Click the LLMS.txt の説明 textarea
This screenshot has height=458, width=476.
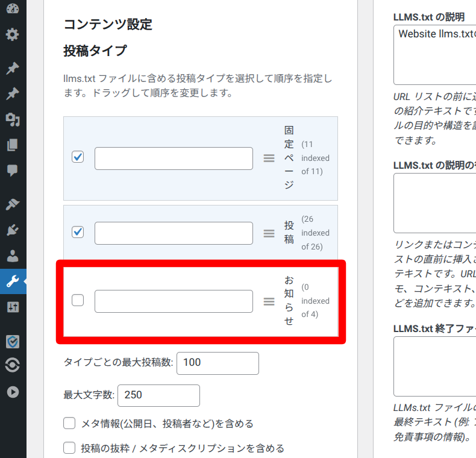[x=434, y=55]
